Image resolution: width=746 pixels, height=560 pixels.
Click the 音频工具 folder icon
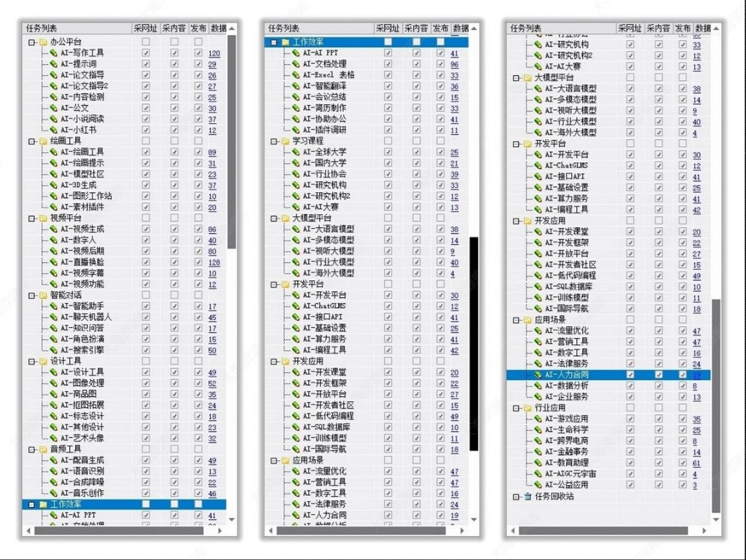43,449
